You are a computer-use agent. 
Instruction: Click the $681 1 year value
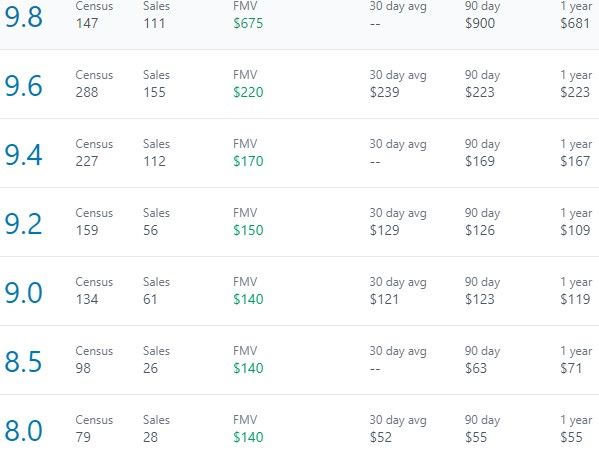tap(575, 23)
